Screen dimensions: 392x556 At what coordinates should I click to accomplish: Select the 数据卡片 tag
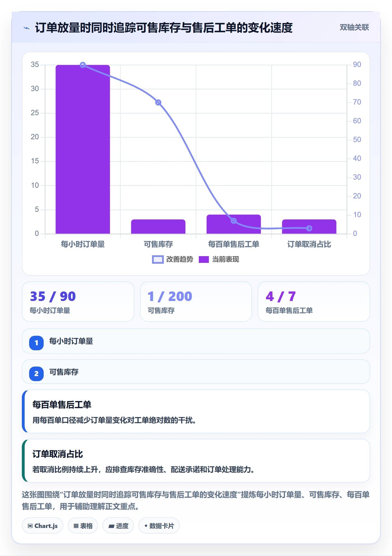point(159,526)
